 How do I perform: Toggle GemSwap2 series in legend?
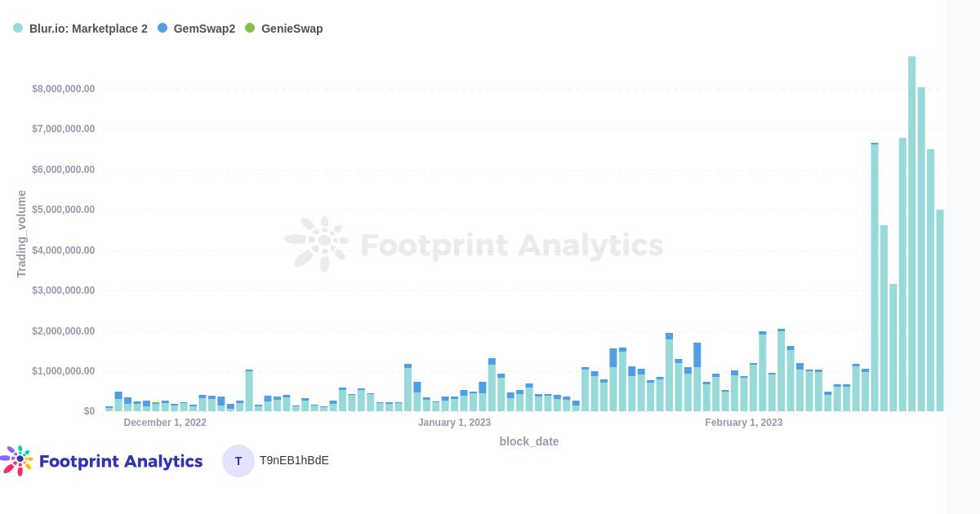(x=196, y=29)
